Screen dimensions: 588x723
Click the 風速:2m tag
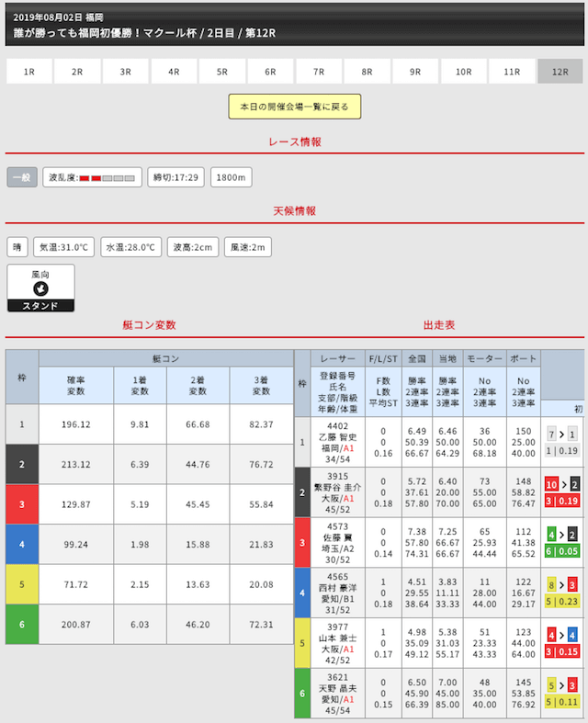tap(248, 247)
